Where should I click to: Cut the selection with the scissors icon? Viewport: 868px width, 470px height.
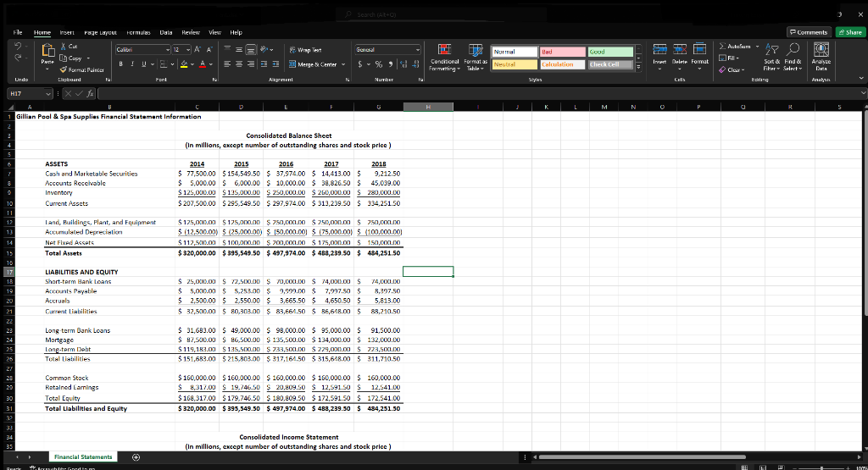[64, 47]
